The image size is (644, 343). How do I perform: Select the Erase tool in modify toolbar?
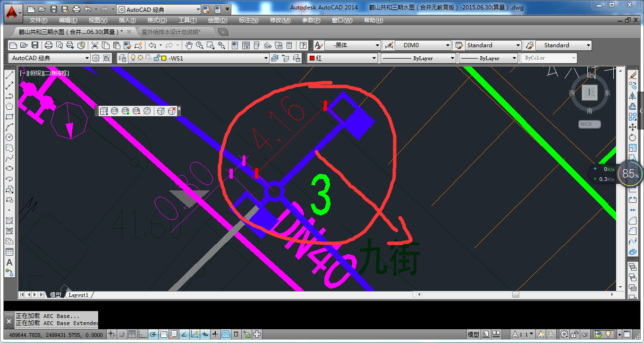point(633,75)
